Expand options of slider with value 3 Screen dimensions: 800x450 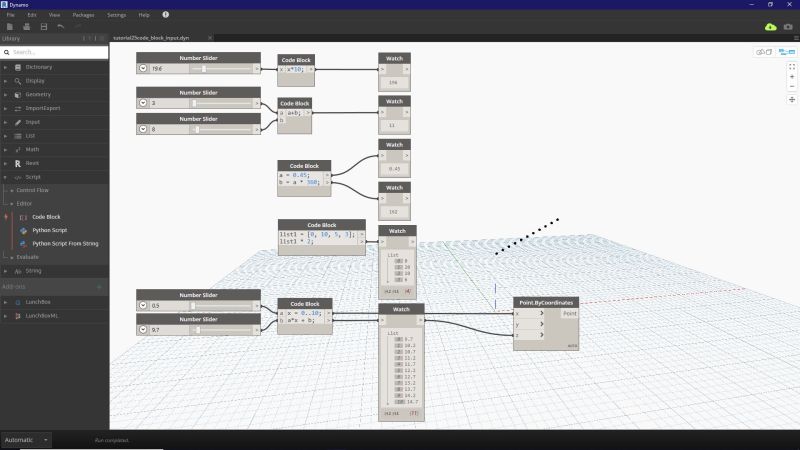pos(143,103)
